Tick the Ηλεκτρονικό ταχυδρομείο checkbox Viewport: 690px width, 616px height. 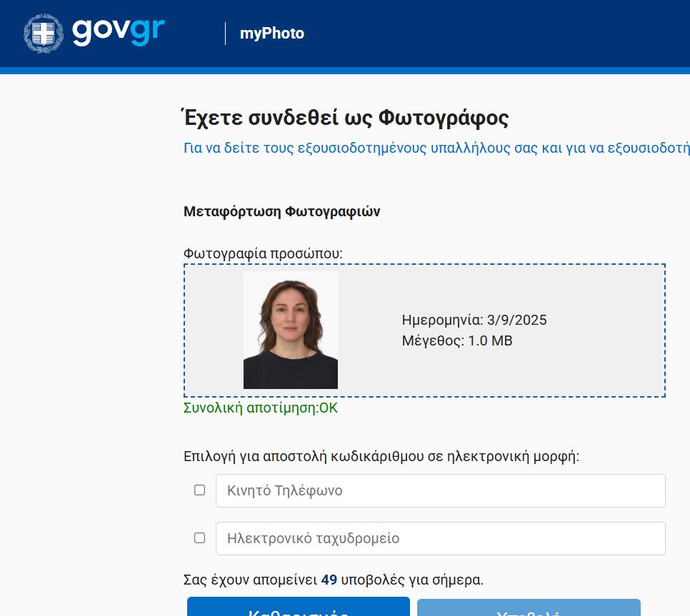[x=200, y=538]
